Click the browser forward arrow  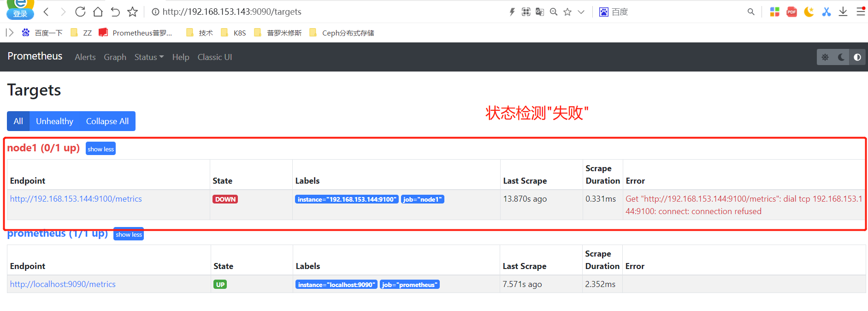click(x=63, y=12)
